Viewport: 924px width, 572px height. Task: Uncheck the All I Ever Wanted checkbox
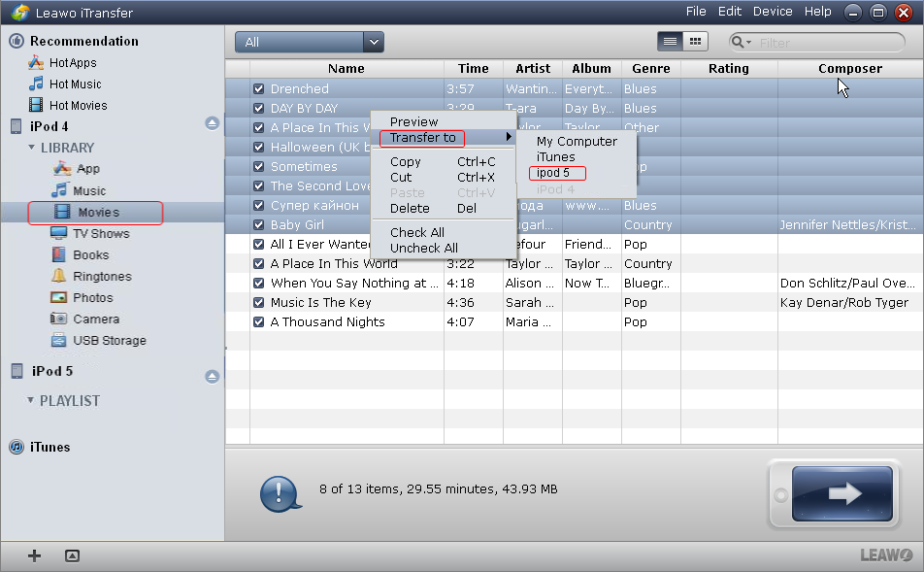pyautogui.click(x=258, y=244)
